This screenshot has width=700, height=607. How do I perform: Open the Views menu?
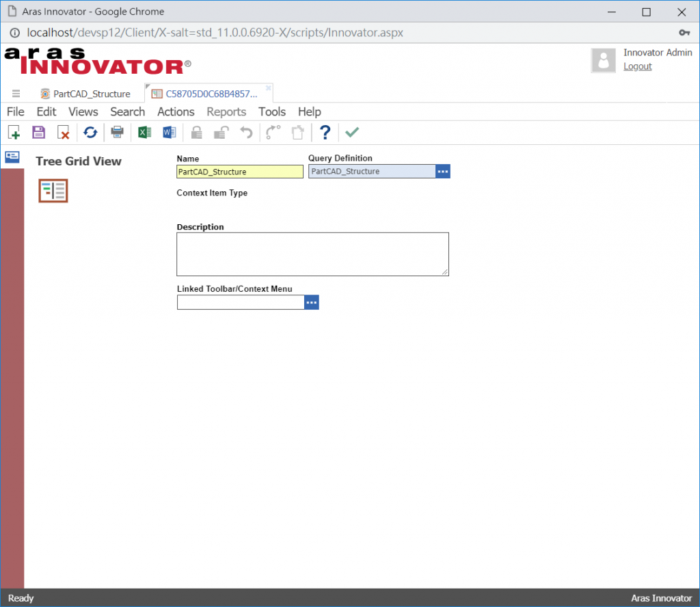[x=83, y=111]
